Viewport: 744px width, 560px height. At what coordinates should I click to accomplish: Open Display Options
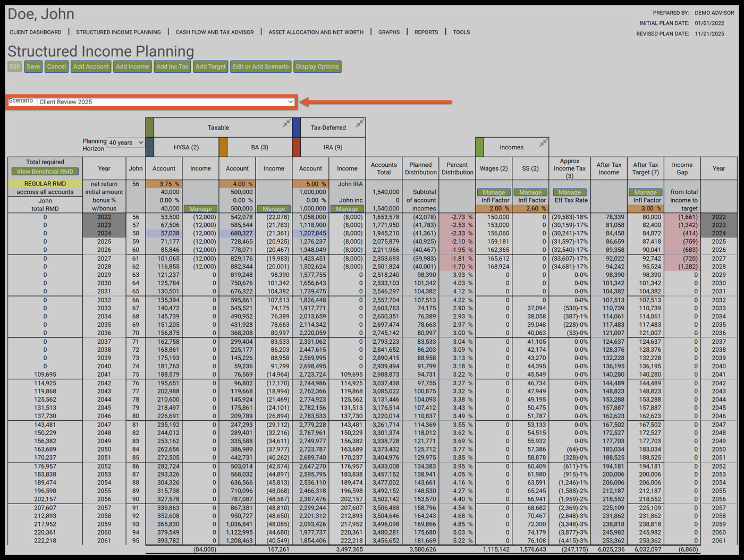[x=317, y=66]
